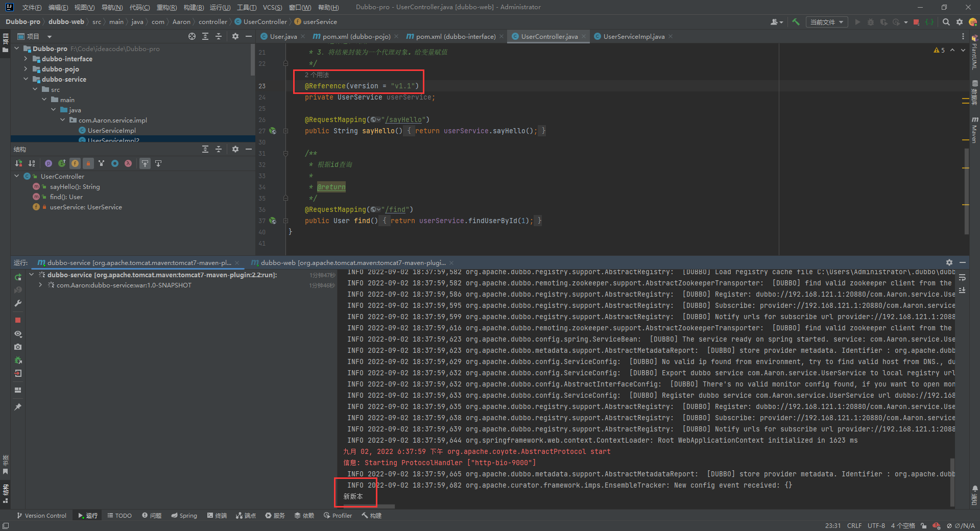
Task: Click the Run triangle in the main toolbar
Action: coord(857,22)
